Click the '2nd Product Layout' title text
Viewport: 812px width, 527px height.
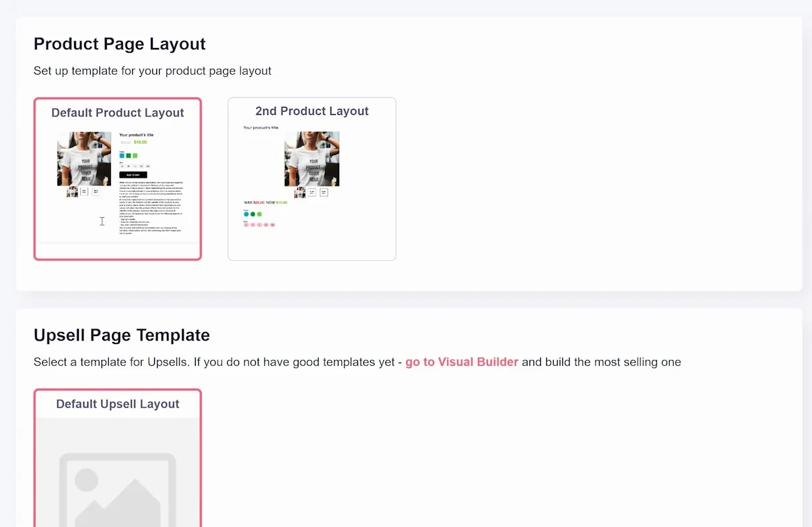312,112
